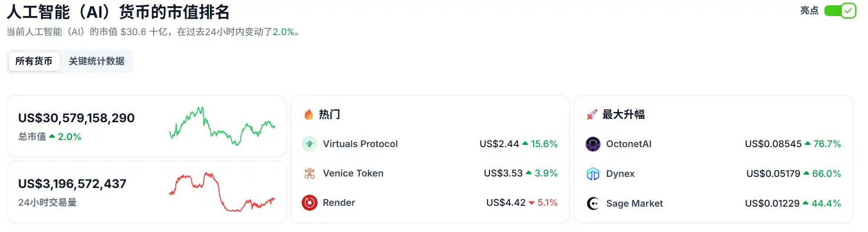Toggle the 亮点 highlights switch
Viewport: 868px width, 232px height.
[840, 11]
